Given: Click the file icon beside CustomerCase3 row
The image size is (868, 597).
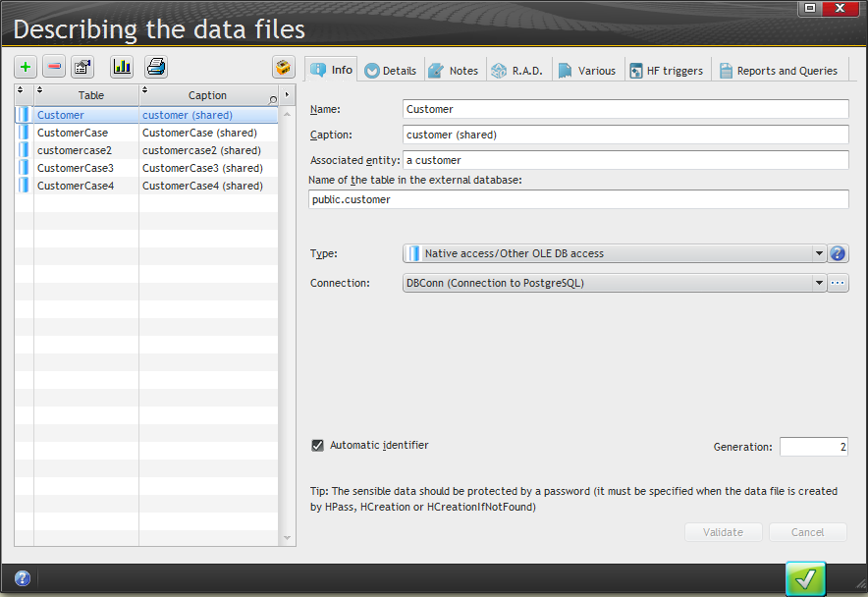Looking at the screenshot, I should pyautogui.click(x=24, y=168).
